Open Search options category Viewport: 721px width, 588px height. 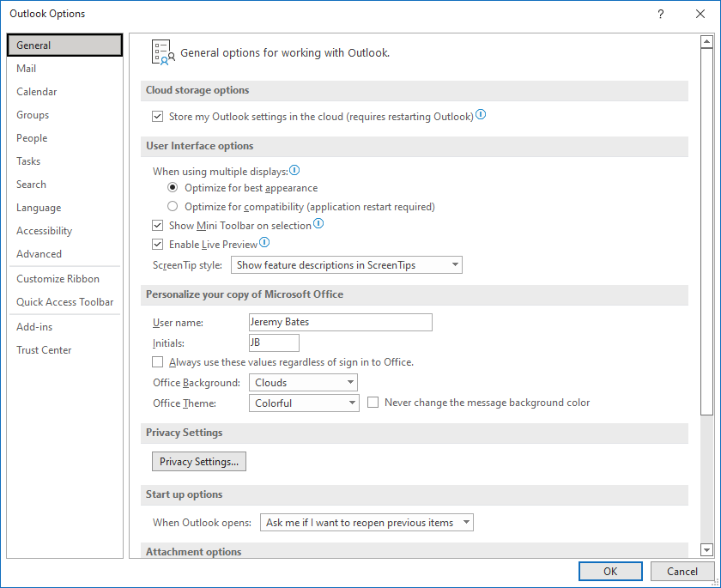(x=65, y=185)
